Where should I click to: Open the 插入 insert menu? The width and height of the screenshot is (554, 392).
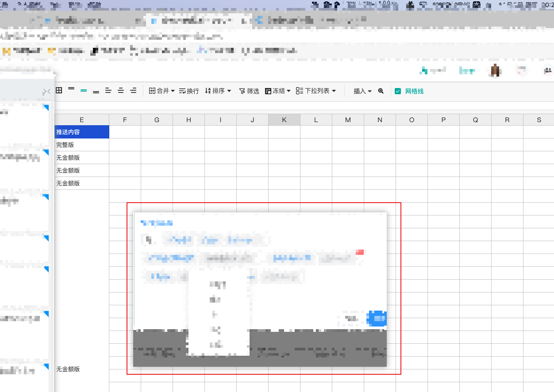click(x=362, y=91)
